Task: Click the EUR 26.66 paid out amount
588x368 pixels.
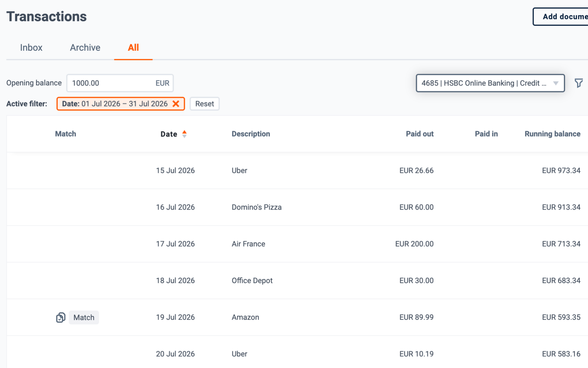Action: coord(416,171)
